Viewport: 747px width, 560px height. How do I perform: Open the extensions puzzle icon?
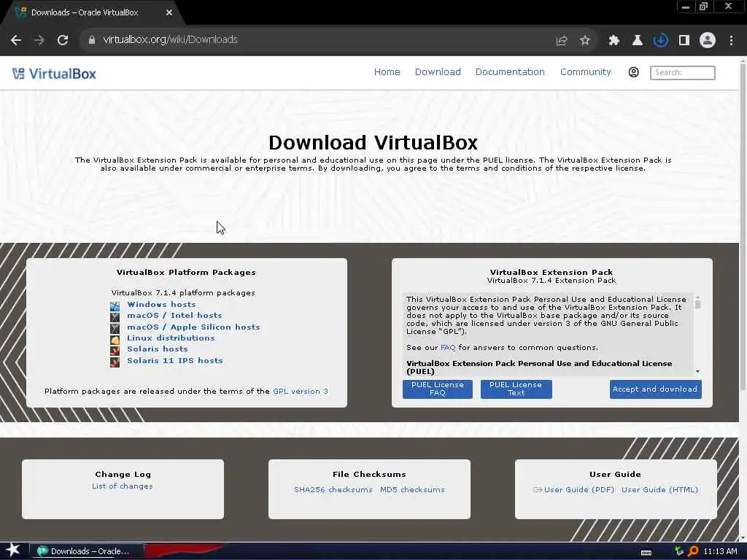pos(614,41)
